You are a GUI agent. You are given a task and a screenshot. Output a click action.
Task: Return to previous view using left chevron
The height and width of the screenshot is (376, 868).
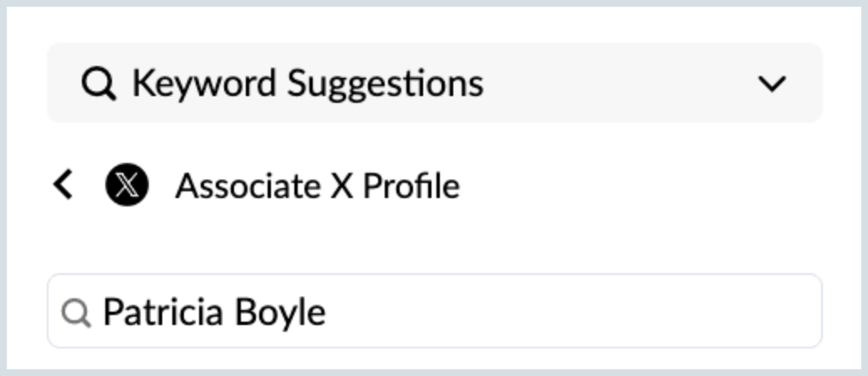pos(63,185)
